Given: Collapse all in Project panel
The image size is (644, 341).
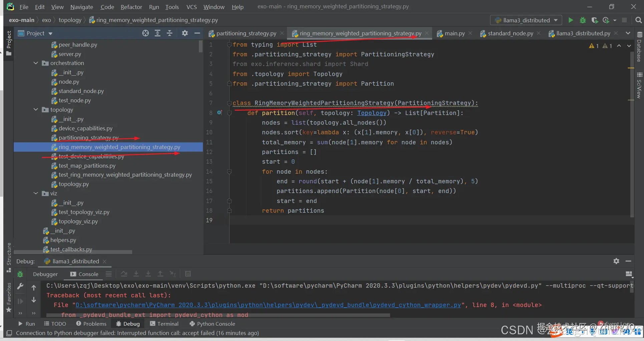Looking at the screenshot, I should [x=170, y=33].
